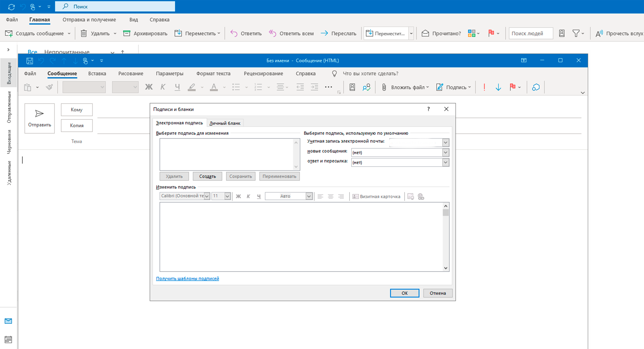The height and width of the screenshot is (349, 644).
Task: Open the email account dropdown
Action: 446,142
